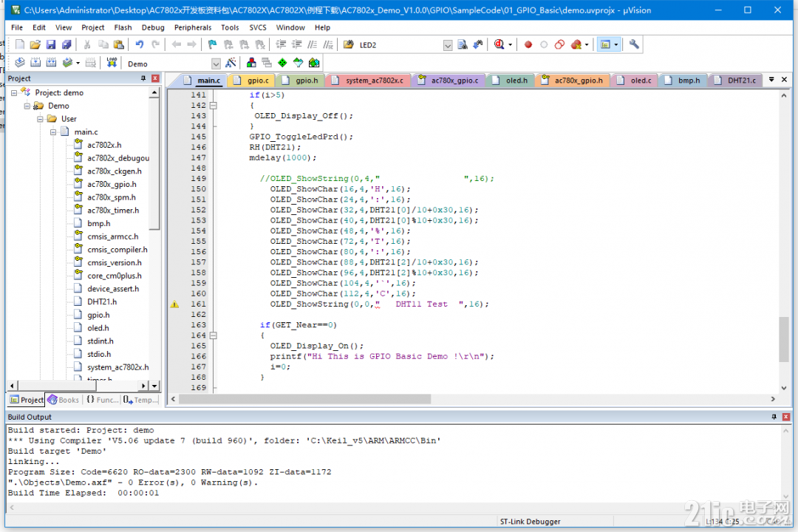The image size is (798, 532).
Task: Collapse the code block at line 164
Action: coord(214,335)
